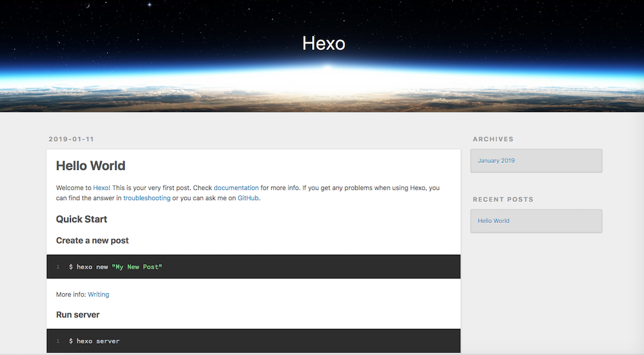This screenshot has width=644, height=355.
Task: Visit the GitHub link
Action: (248, 198)
